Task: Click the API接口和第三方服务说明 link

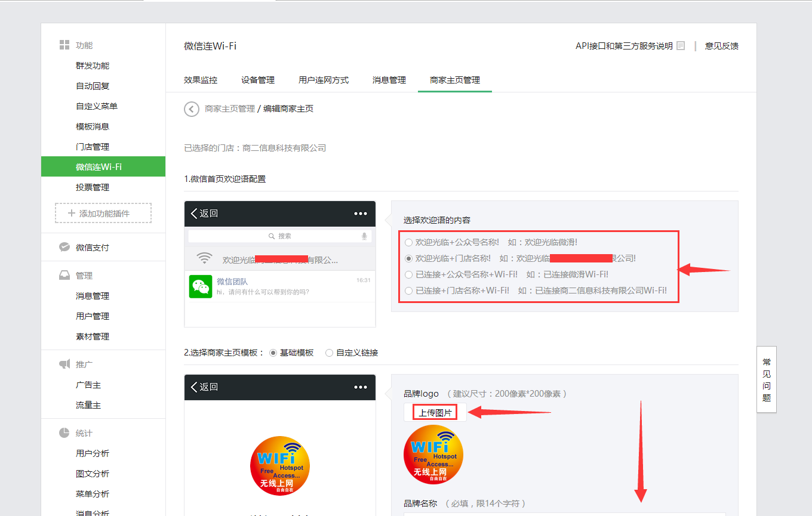Action: 624,46
